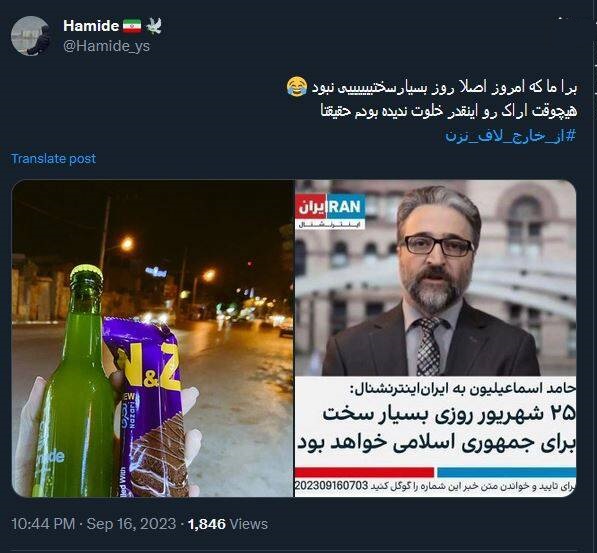The height and width of the screenshot is (553, 597).
Task: Click the green bottle cap in the left photo
Action: click(86, 273)
